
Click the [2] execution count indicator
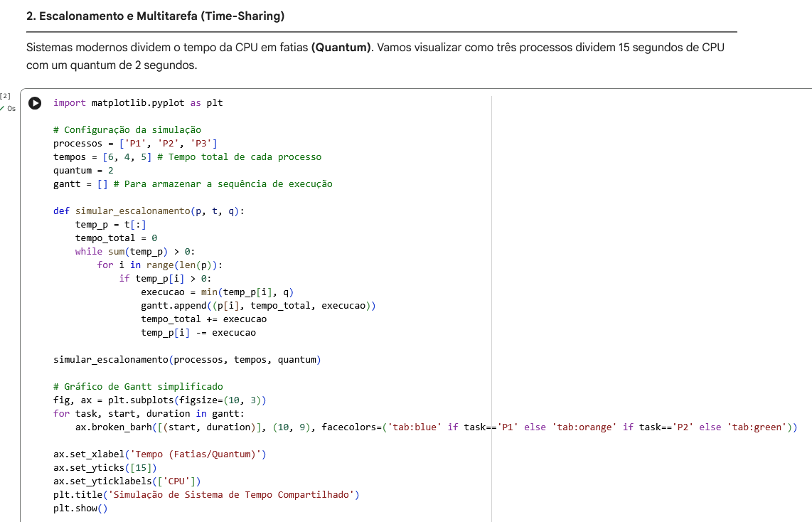point(6,95)
